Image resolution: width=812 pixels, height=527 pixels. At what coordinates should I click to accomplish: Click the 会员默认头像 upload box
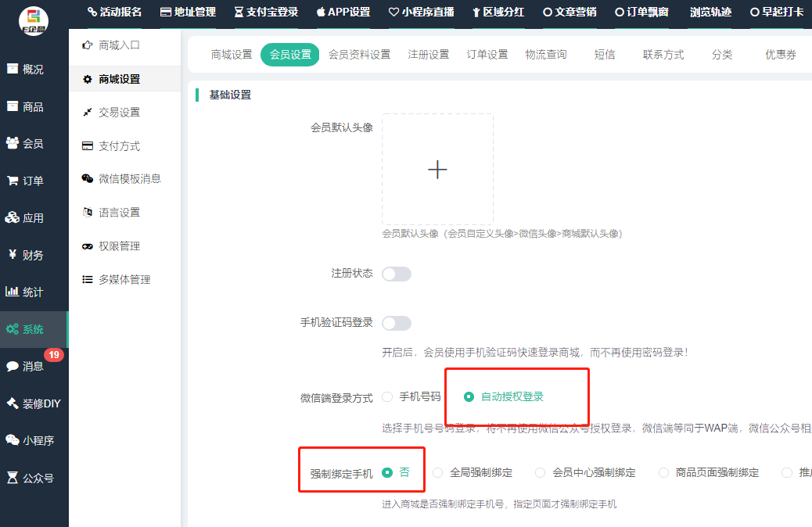pos(437,170)
